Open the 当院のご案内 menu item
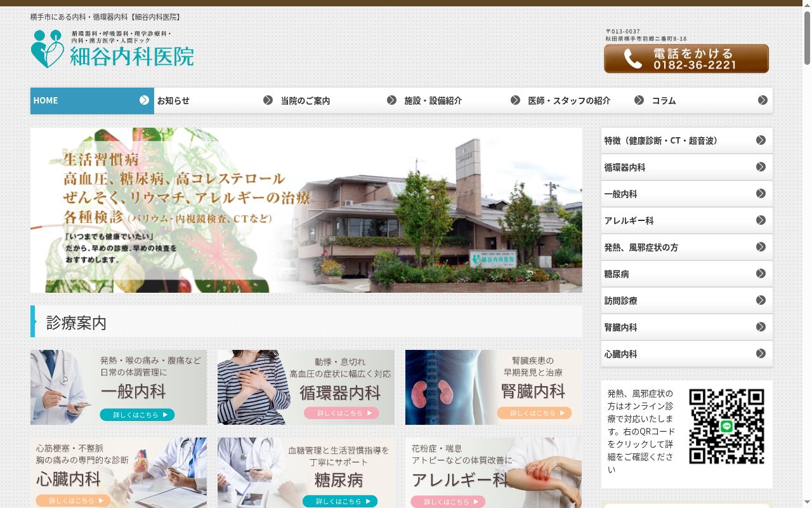Viewport: 812px width, 508px height. pyautogui.click(x=339, y=101)
